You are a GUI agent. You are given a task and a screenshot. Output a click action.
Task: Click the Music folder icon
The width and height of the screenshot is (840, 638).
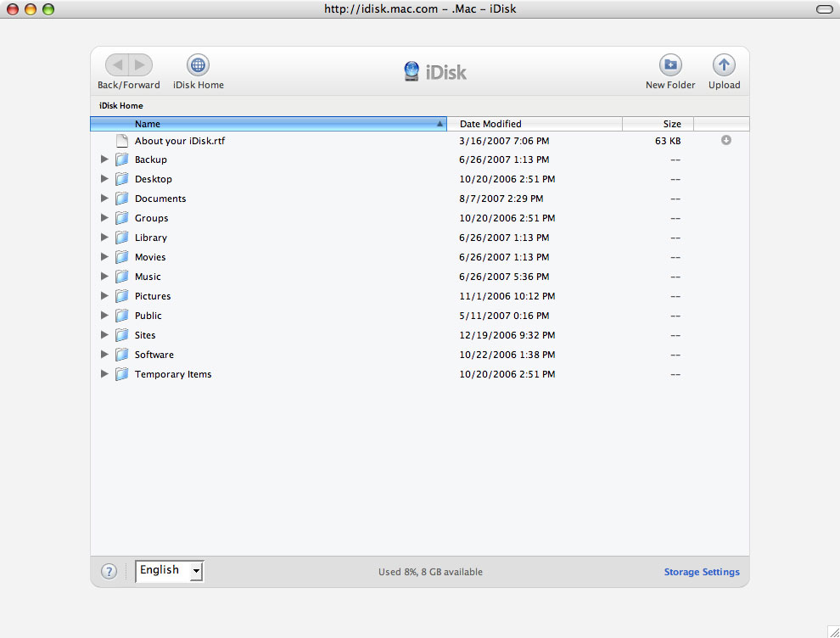(x=122, y=277)
